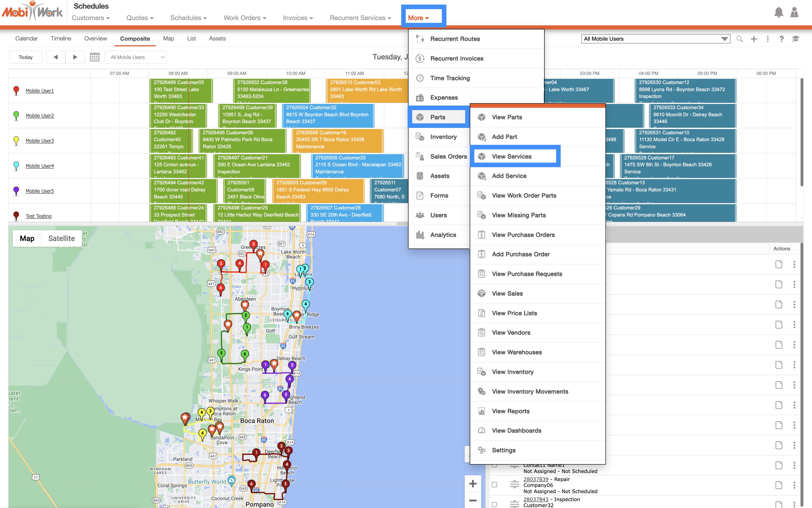Zoom in the map with plus
This screenshot has width=812, height=508.
click(473, 484)
